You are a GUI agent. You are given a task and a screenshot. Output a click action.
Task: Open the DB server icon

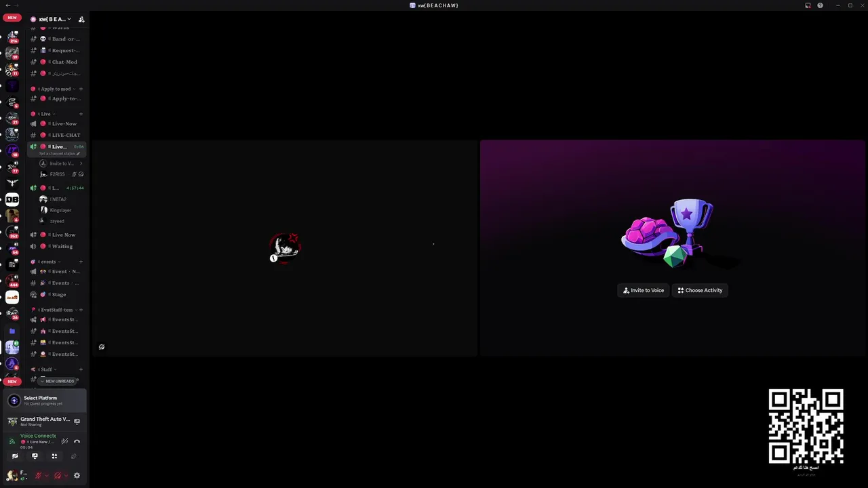point(12,199)
